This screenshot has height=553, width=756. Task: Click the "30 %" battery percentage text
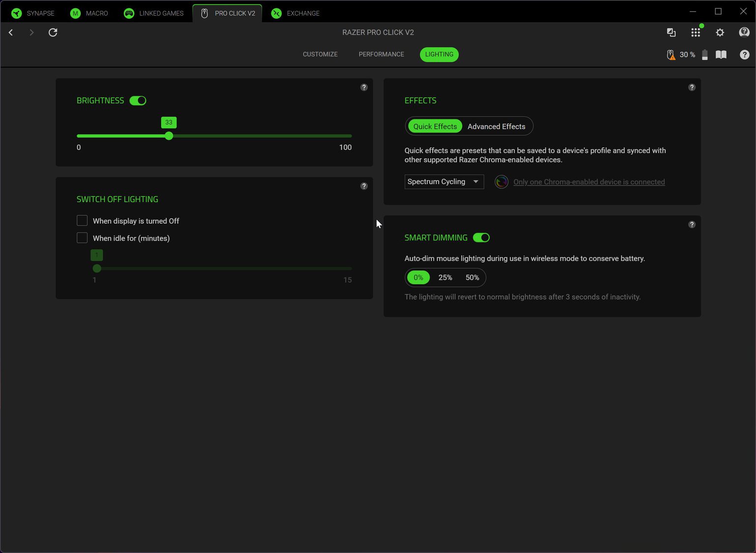click(687, 55)
